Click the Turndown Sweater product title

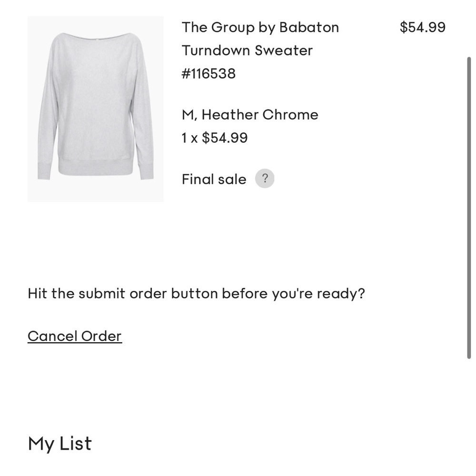tap(247, 50)
